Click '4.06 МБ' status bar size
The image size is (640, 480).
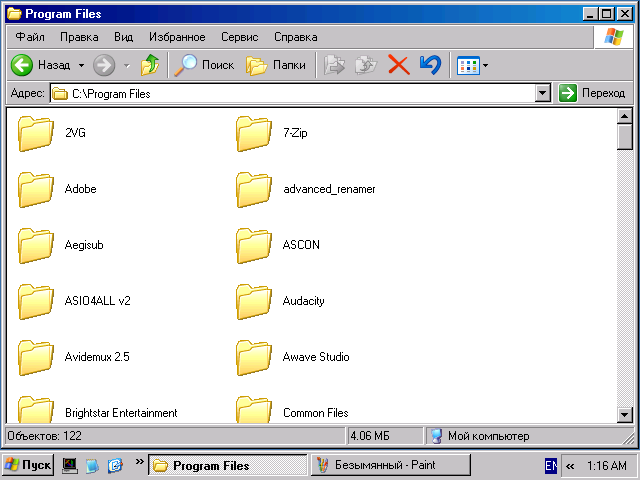click(370, 436)
